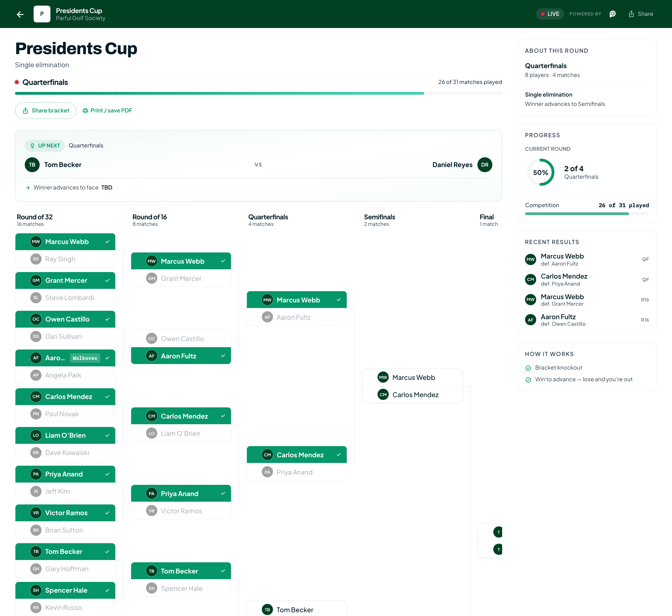Select Marcus Webb in the Semifinals
This screenshot has width=672, height=616.
412,377
